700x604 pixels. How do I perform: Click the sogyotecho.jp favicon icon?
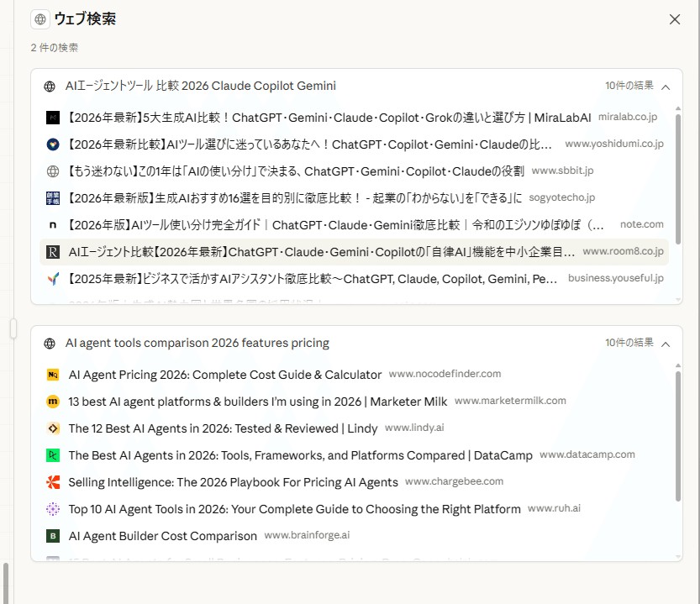[x=53, y=198]
